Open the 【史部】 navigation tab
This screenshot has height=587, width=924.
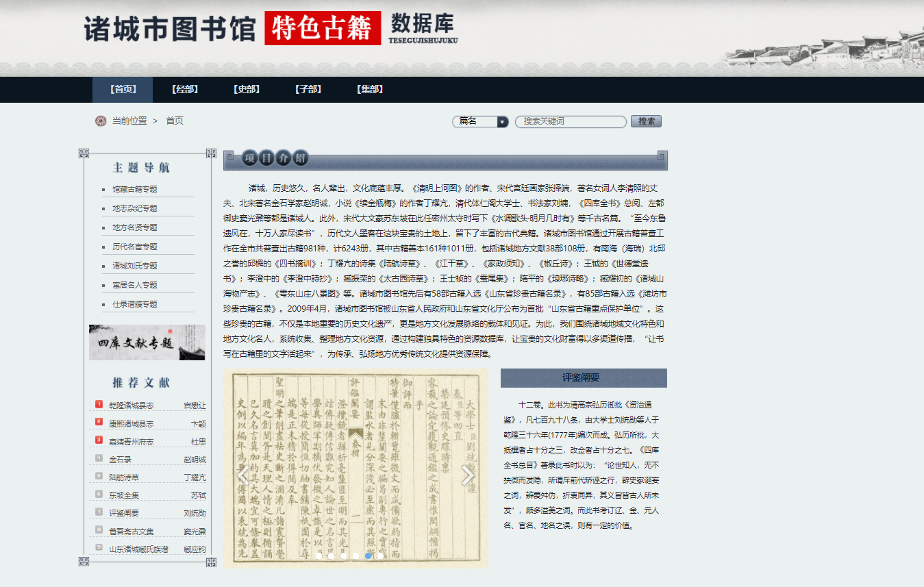(x=247, y=90)
